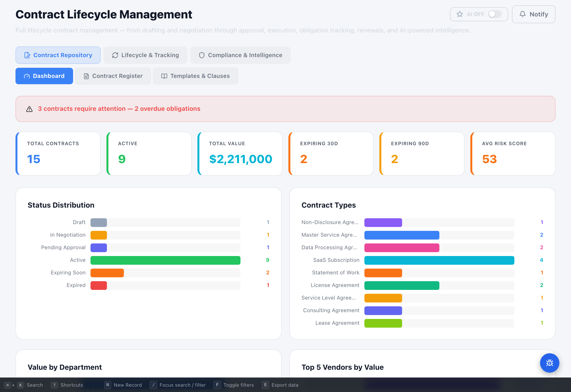Image resolution: width=571 pixels, height=392 pixels.
Task: Click the Active status bar in Status Distribution
Action: (x=165, y=260)
